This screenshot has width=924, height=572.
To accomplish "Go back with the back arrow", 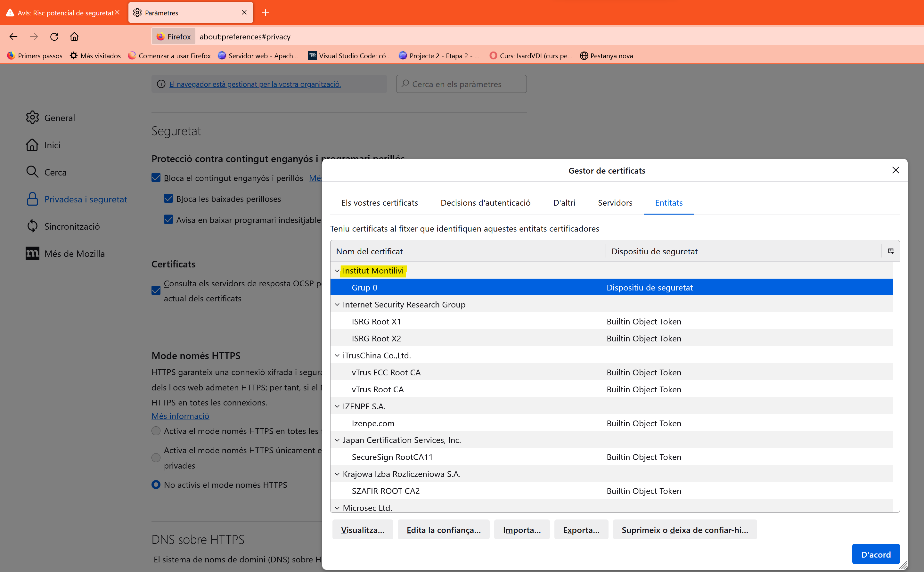I will [x=14, y=37].
